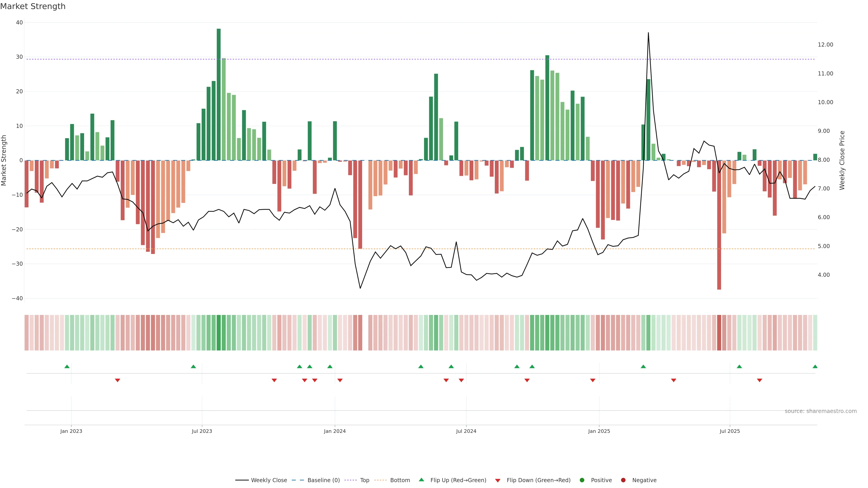The height and width of the screenshot is (488, 868).
Task: Click the Jul 2024 x-axis label
Action: tap(466, 431)
